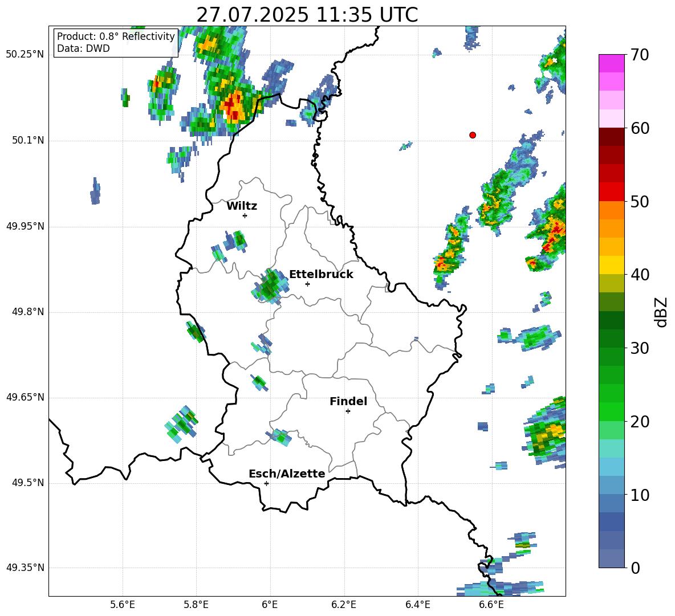Click the red dot marker on the map
Viewport: 675px width, 616px height.
[473, 135]
